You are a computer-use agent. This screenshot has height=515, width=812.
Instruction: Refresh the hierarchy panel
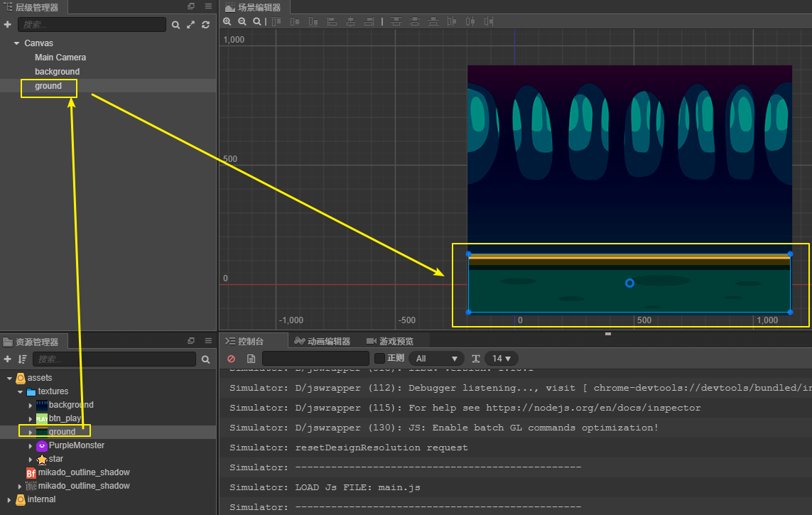tap(205, 25)
